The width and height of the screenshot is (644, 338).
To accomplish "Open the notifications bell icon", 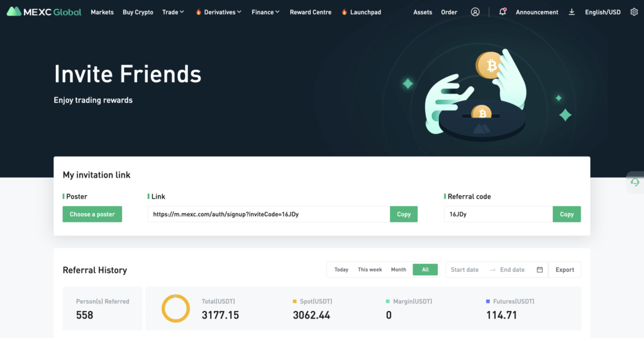I will click(502, 12).
